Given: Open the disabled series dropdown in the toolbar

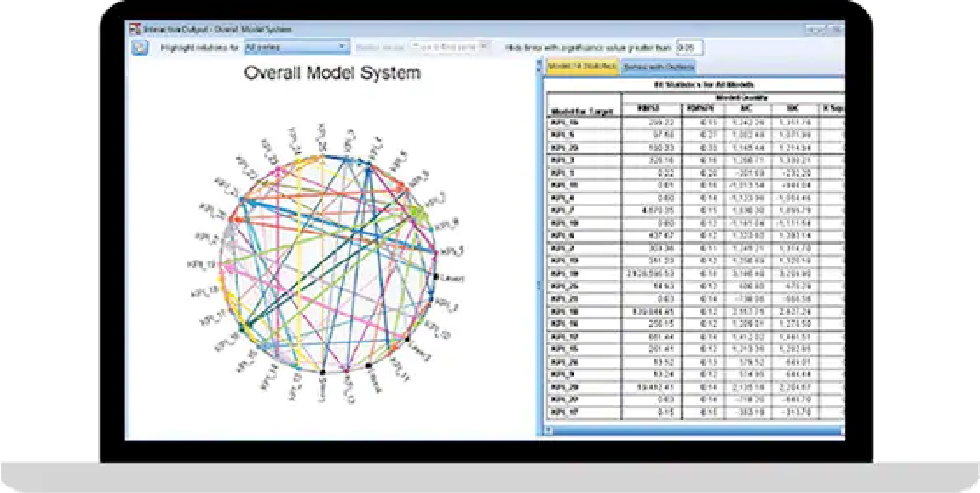Looking at the screenshot, I should 451,46.
